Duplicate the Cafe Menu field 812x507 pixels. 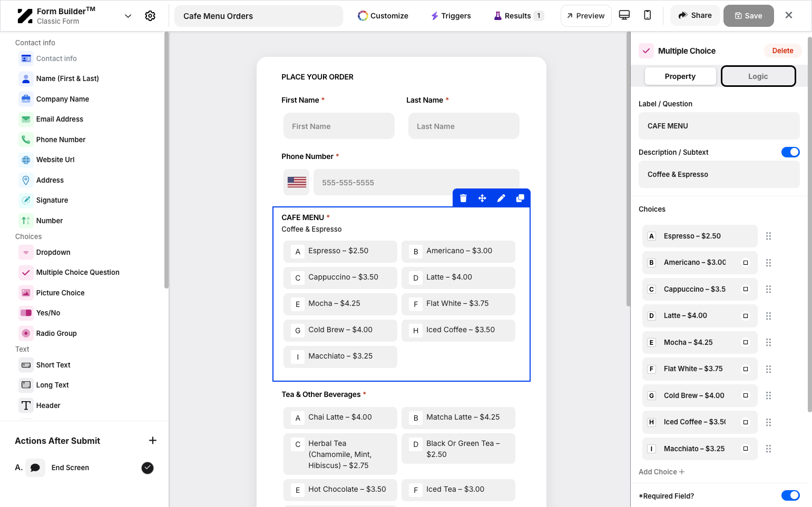click(x=520, y=198)
